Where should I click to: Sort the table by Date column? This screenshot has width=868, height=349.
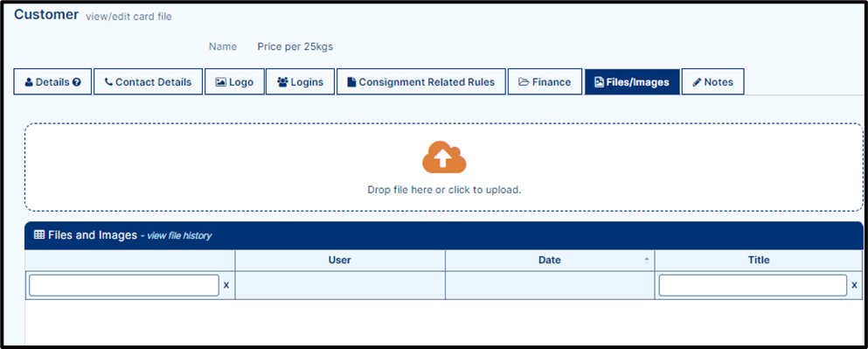pos(550,261)
